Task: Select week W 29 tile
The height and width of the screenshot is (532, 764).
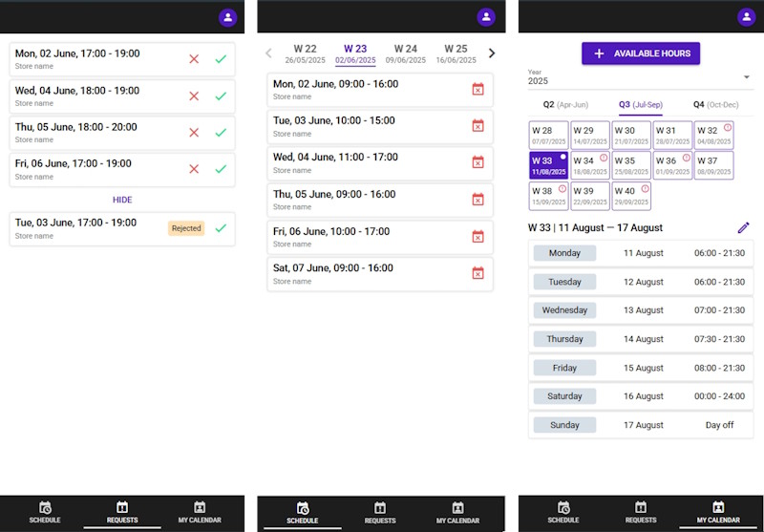Action: pyautogui.click(x=590, y=135)
